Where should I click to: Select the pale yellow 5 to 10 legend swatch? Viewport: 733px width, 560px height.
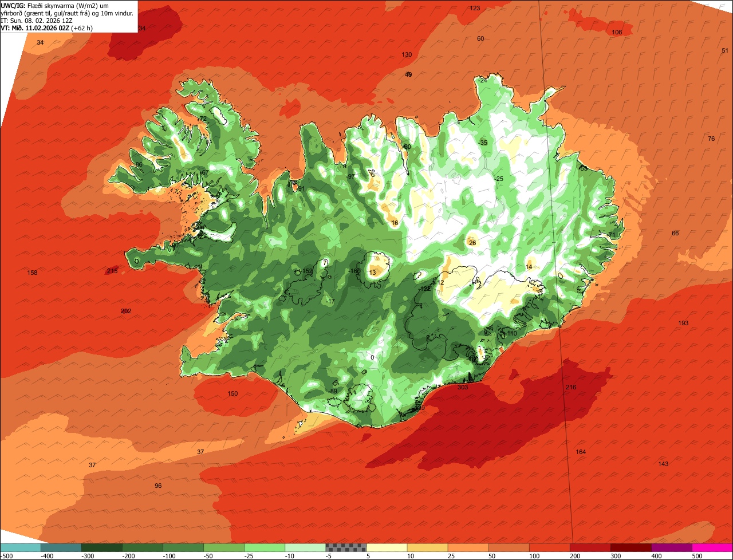point(387,547)
